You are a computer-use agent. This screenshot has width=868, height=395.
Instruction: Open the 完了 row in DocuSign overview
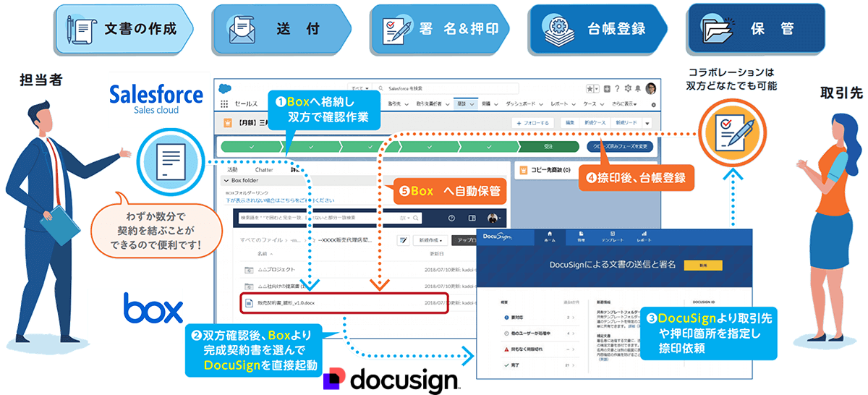(x=540, y=365)
